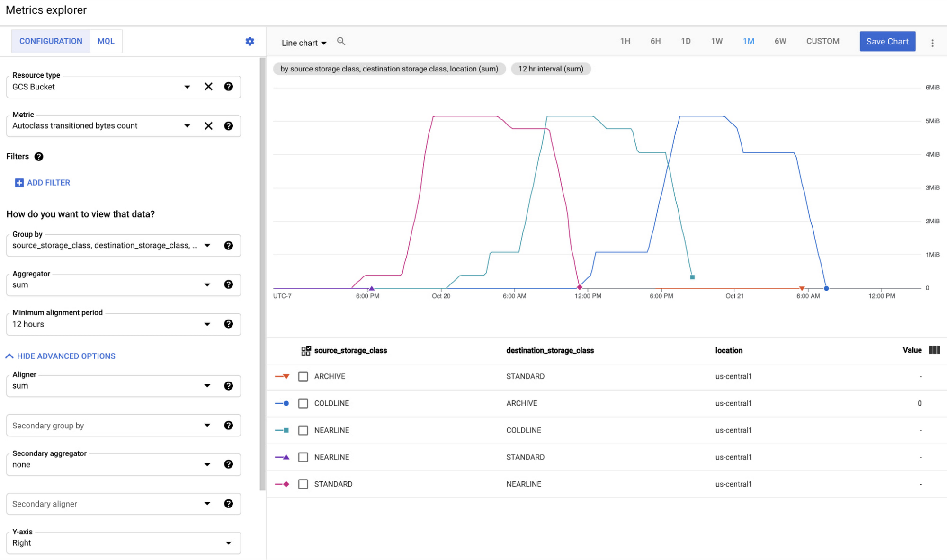Open the Secondary aligner dropdown
This screenshot has height=560, width=947.
pos(207,504)
